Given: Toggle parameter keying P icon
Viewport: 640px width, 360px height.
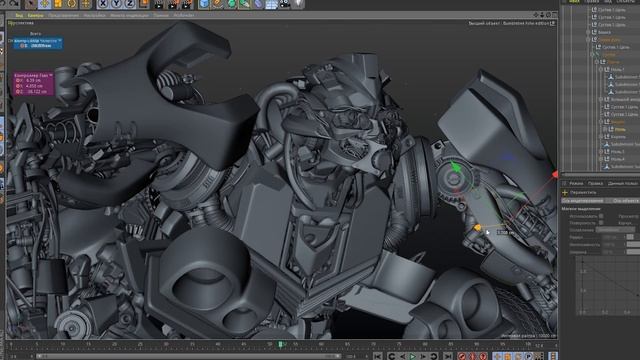Looking at the screenshot, I should coord(529,356).
